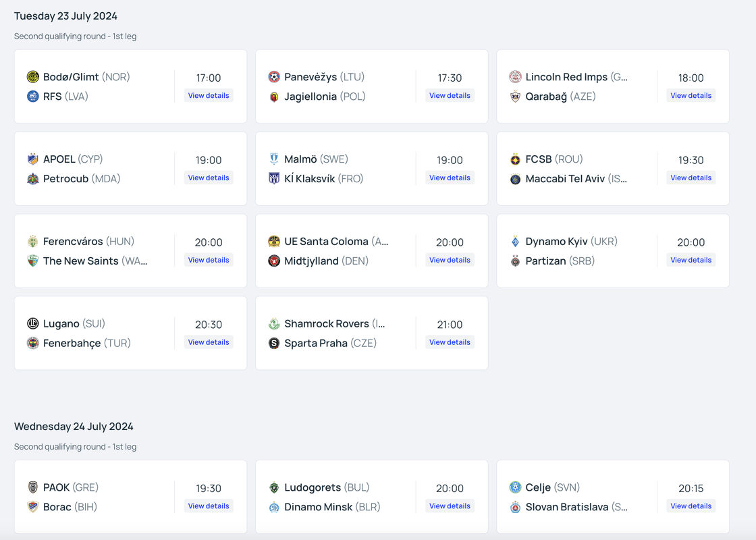Image resolution: width=756 pixels, height=540 pixels.
Task: Click the Fenerbahçe team name
Action: pos(72,343)
